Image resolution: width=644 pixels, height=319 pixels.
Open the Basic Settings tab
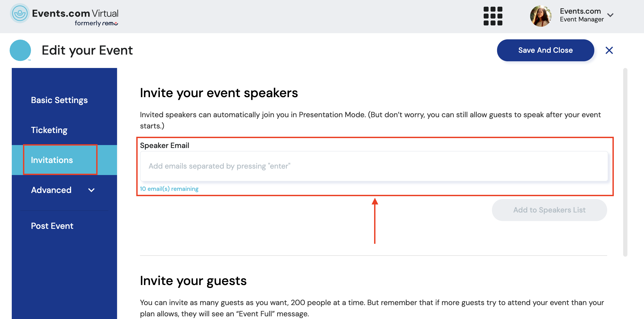[59, 100]
